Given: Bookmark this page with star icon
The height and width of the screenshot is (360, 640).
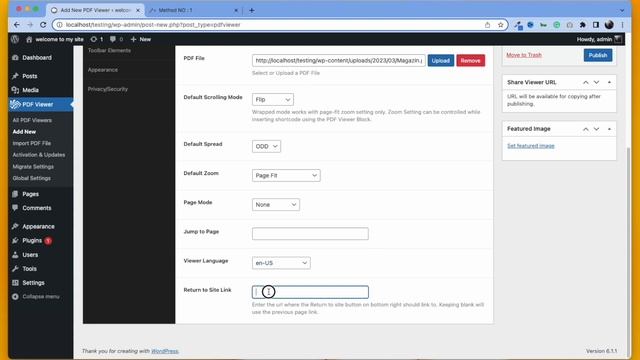Looking at the screenshot, I should coord(500,25).
